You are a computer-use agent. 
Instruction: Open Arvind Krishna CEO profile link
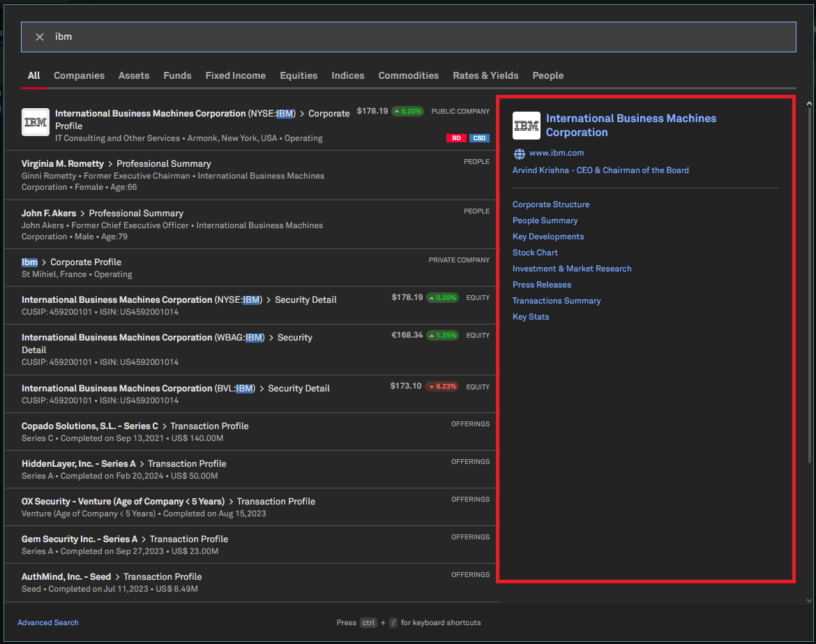600,170
